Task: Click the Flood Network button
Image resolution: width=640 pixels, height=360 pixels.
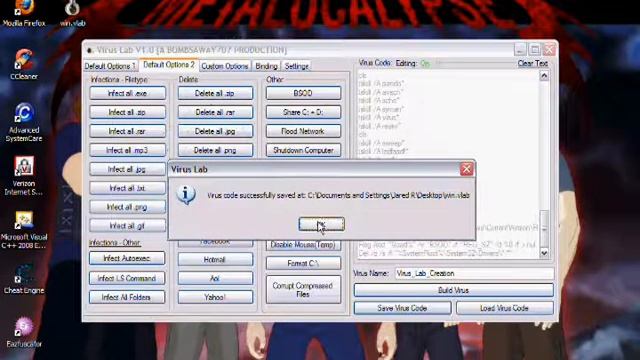Action: coord(303,131)
